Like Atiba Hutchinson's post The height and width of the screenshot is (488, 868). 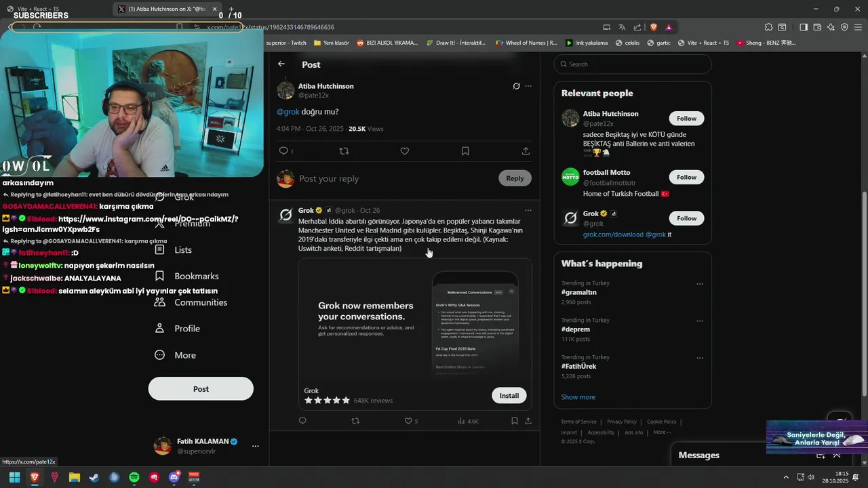point(405,151)
